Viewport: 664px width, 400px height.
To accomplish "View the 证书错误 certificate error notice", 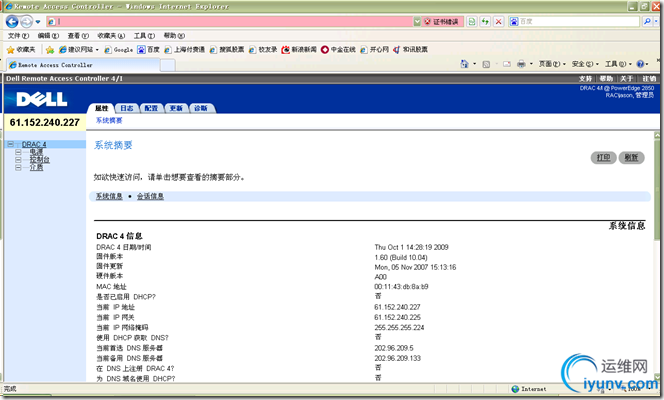I will (443, 22).
